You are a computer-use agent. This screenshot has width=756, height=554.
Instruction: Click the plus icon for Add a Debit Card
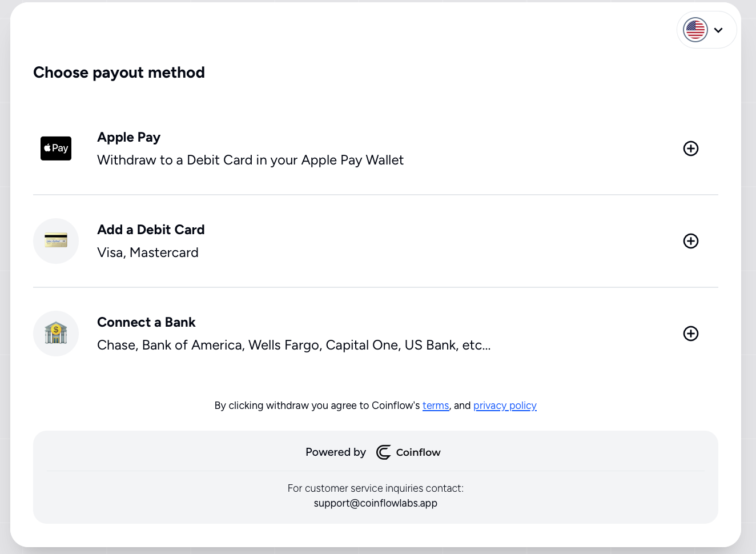pos(691,241)
